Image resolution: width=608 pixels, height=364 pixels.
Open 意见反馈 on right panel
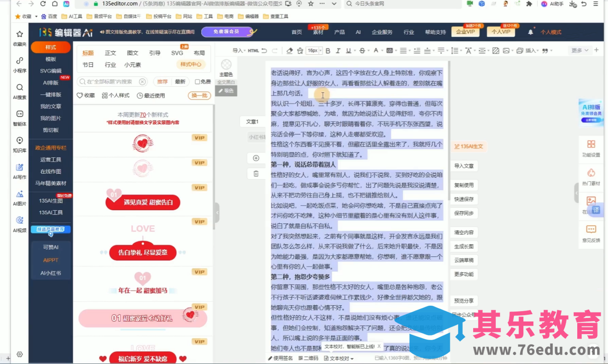click(591, 233)
